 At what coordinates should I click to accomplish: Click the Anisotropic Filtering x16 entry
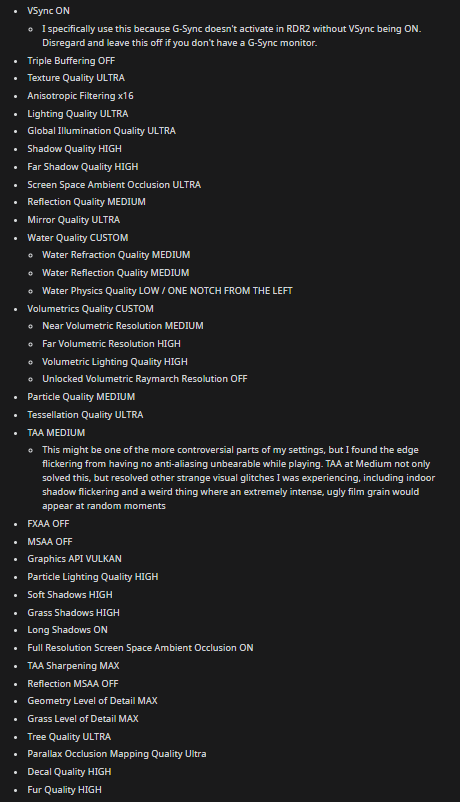click(x=80, y=96)
